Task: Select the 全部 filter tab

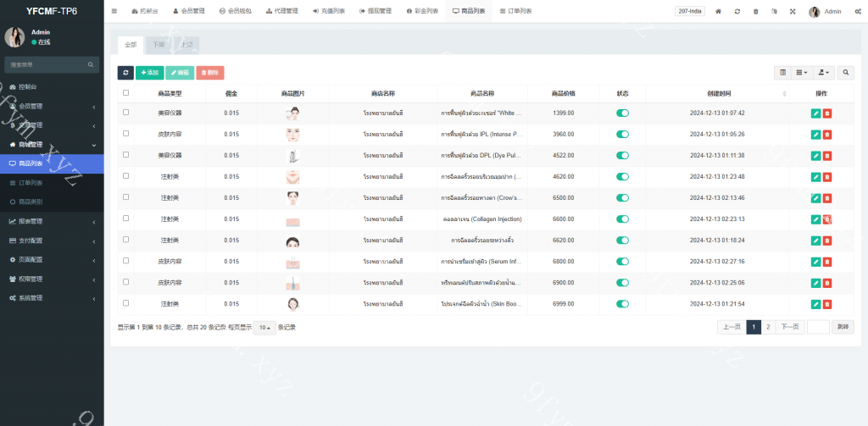Action: click(131, 46)
